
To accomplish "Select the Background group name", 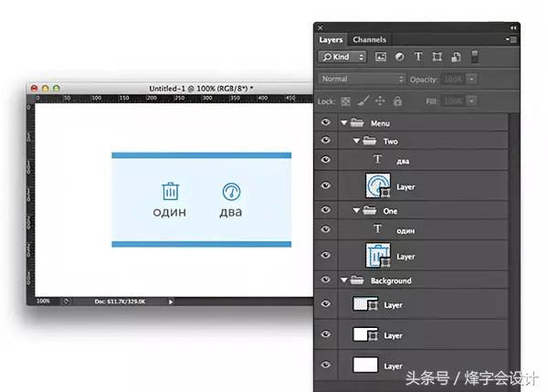I will 391,281.
